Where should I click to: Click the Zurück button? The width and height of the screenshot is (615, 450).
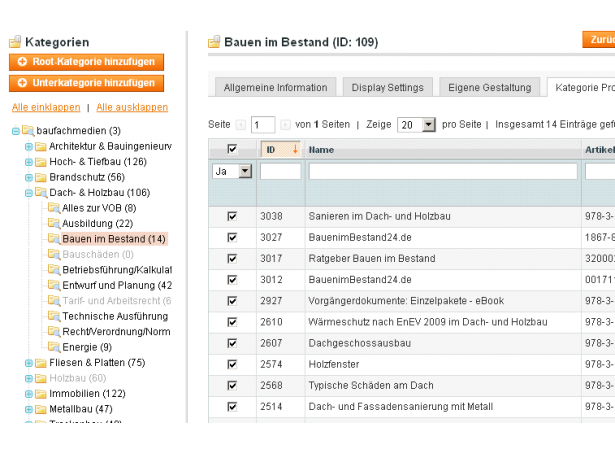[599, 40]
